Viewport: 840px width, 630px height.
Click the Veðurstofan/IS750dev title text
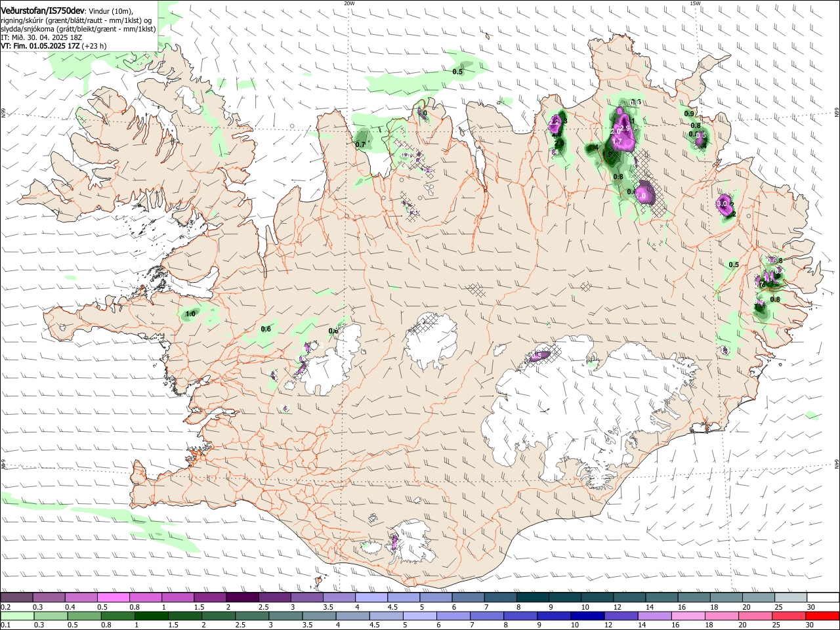[43, 11]
